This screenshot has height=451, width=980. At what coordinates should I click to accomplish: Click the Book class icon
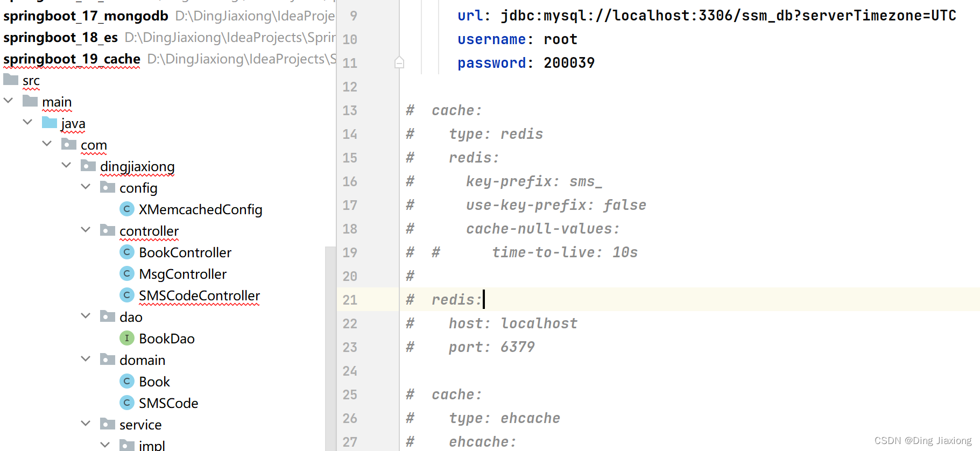point(126,381)
